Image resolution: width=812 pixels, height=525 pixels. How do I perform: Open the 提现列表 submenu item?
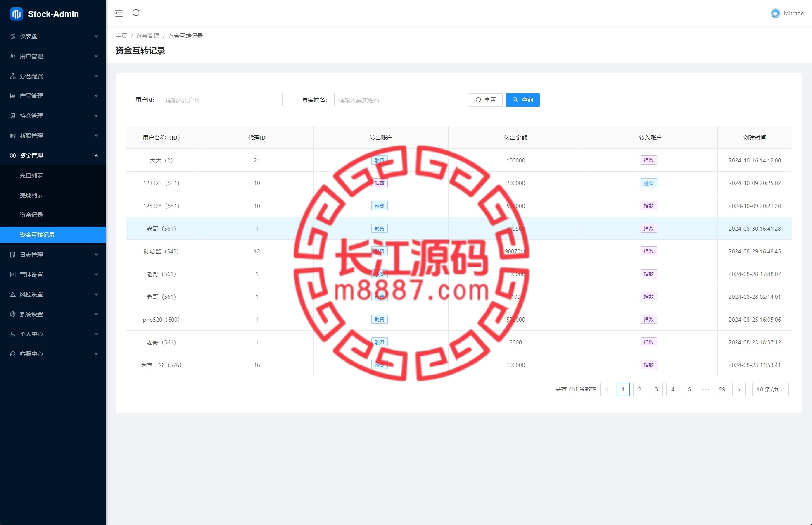(x=53, y=195)
